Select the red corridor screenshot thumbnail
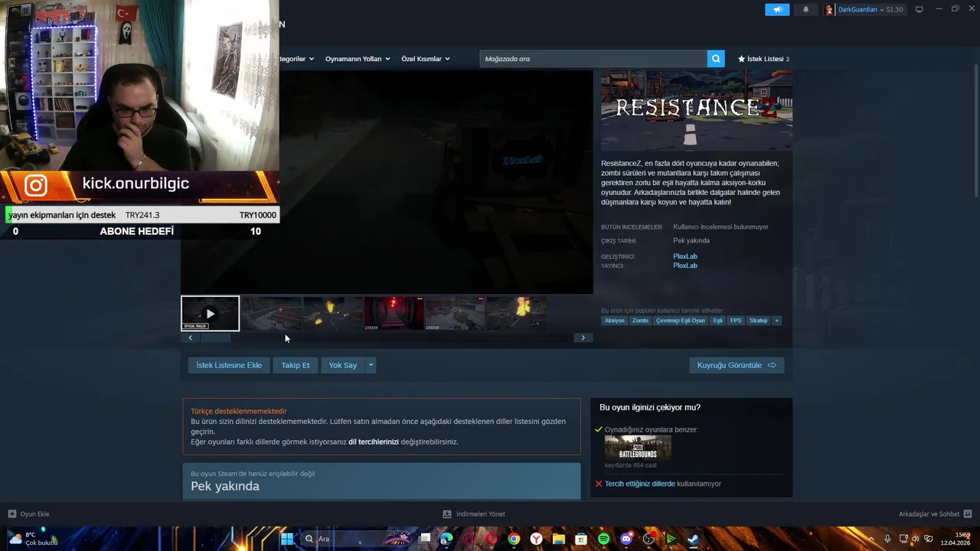 (394, 314)
